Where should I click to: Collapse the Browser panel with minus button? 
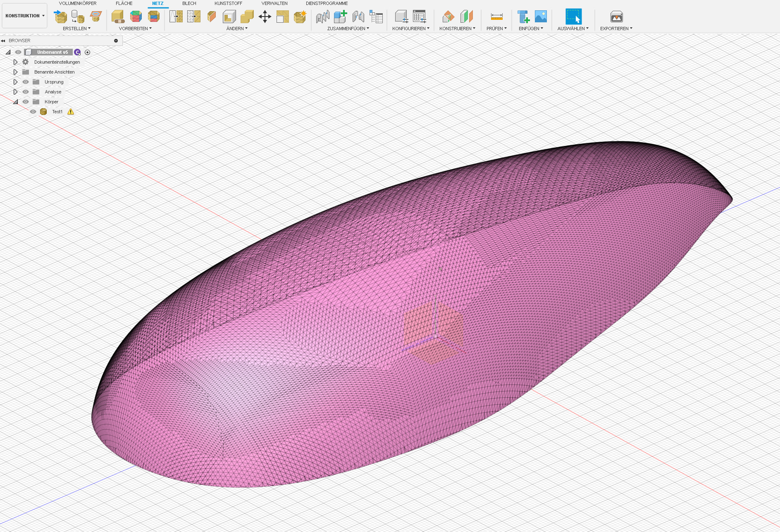116,41
